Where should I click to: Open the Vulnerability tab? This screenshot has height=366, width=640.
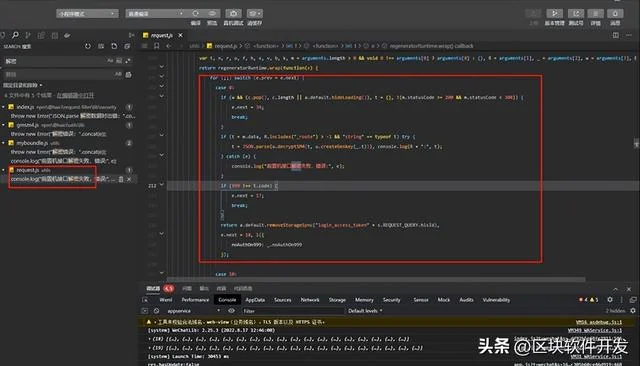[496, 300]
